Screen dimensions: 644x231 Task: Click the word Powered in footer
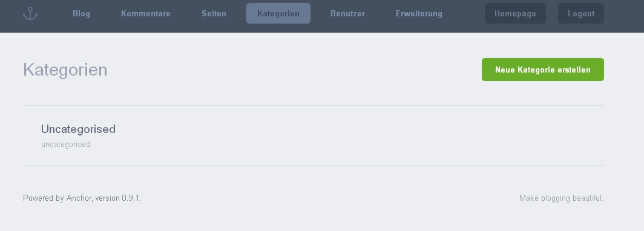[x=38, y=198]
